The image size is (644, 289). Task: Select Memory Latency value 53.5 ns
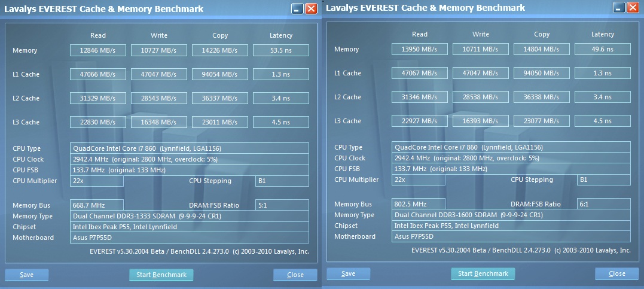(281, 51)
